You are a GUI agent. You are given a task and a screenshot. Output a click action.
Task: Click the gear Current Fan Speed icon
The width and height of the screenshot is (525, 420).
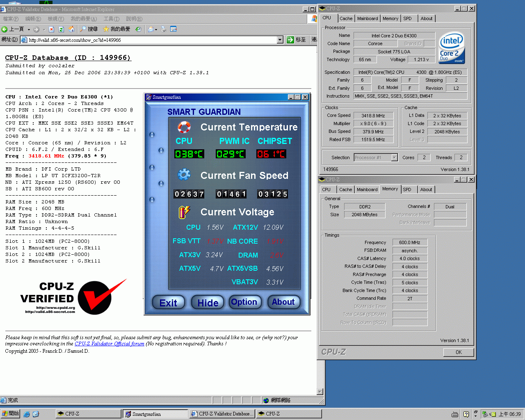pos(184,175)
